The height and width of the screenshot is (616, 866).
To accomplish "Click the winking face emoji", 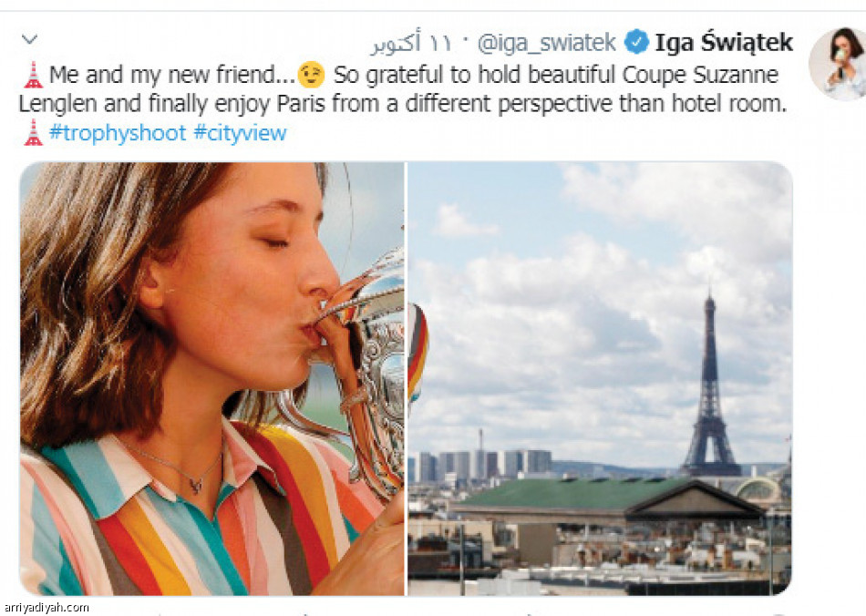I will pos(311,75).
